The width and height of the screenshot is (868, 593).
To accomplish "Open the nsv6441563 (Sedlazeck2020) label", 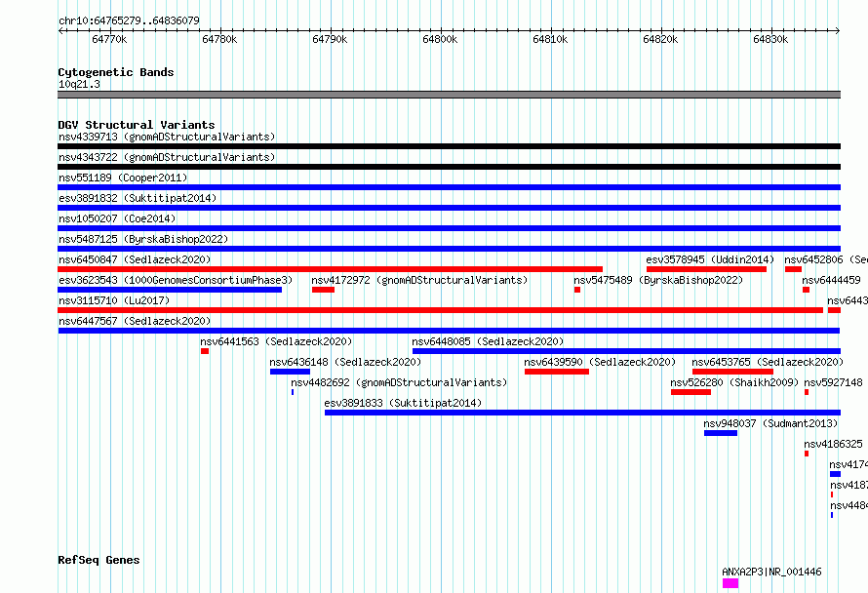I will pos(276,341).
